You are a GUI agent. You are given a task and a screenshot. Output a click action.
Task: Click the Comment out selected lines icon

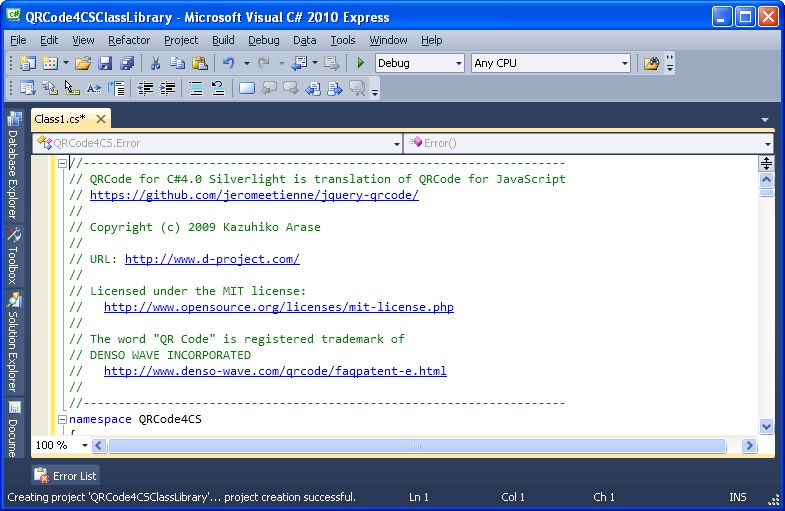[x=196, y=89]
